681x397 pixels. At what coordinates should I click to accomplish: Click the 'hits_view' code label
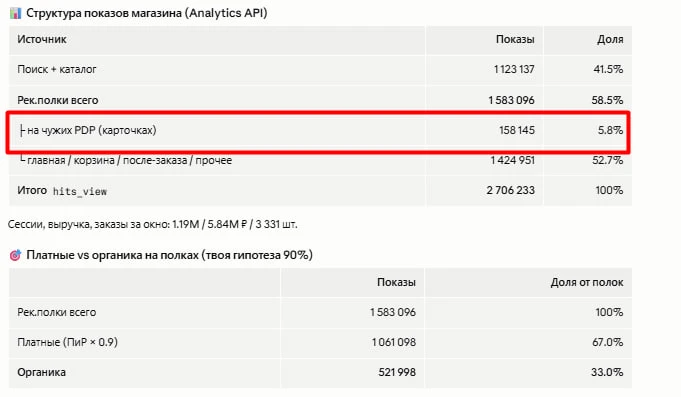pos(80,191)
